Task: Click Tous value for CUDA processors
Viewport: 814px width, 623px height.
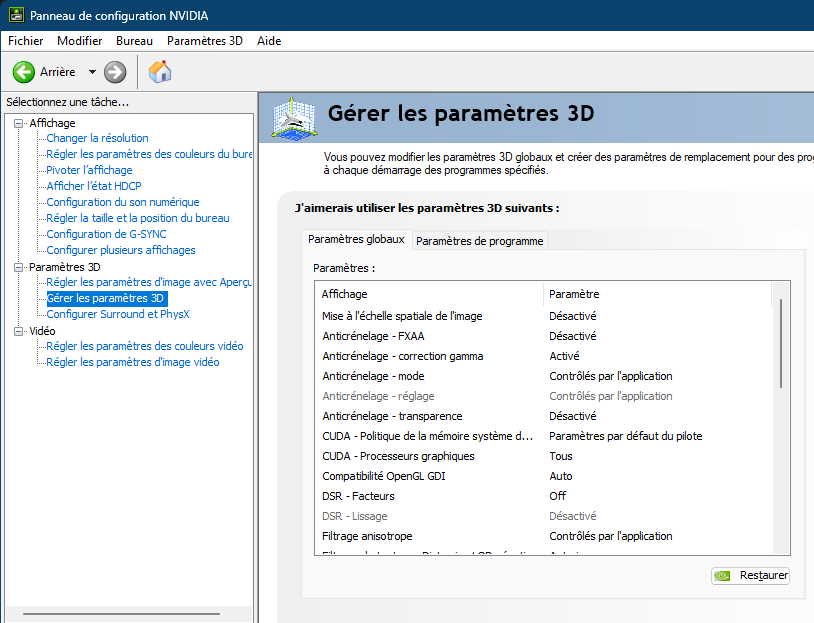Action: coord(561,456)
